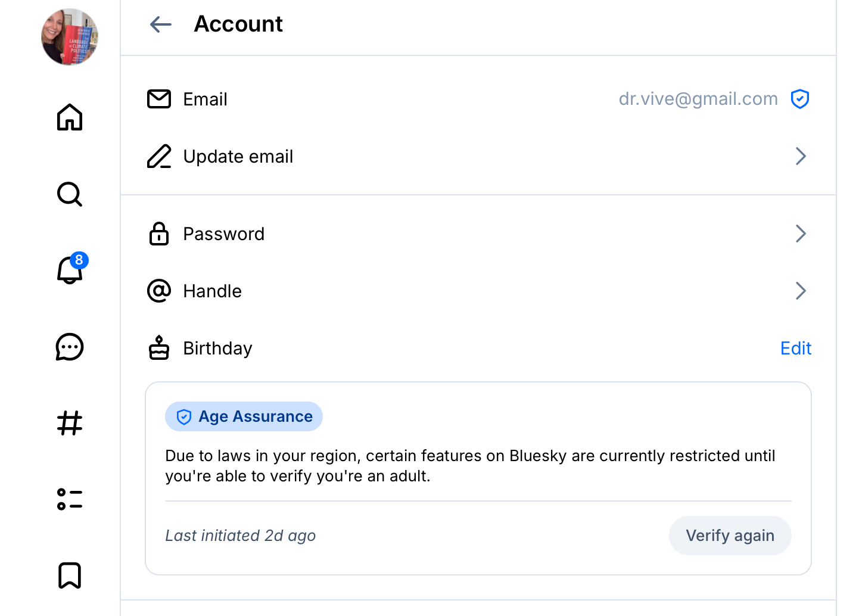Screen dimensions: 859x616
Task: Open the Home feed icon
Action: click(70, 117)
